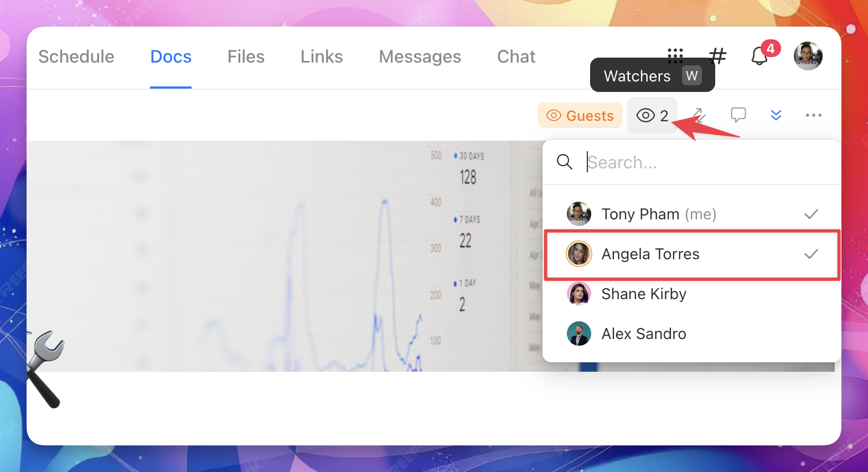Toggle the Watchers eye button

click(x=652, y=115)
